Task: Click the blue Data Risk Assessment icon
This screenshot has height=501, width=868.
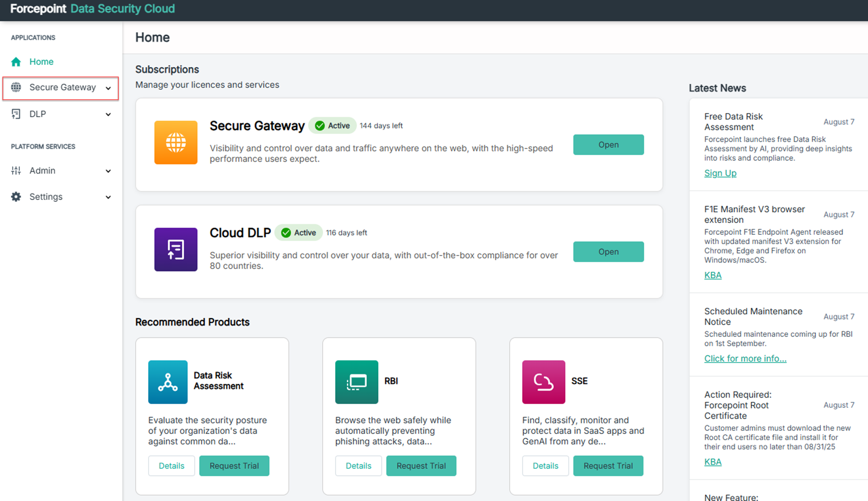Action: click(168, 382)
